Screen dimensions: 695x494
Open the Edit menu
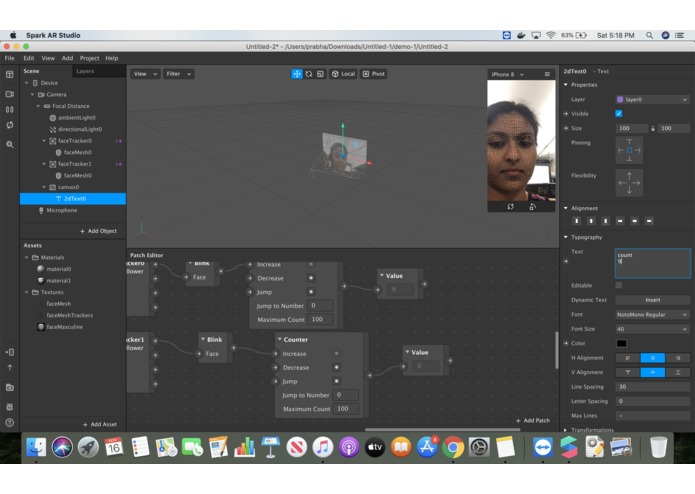click(29, 58)
